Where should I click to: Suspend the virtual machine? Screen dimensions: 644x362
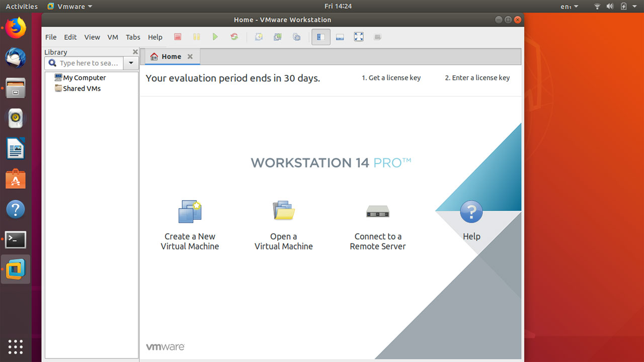point(196,37)
